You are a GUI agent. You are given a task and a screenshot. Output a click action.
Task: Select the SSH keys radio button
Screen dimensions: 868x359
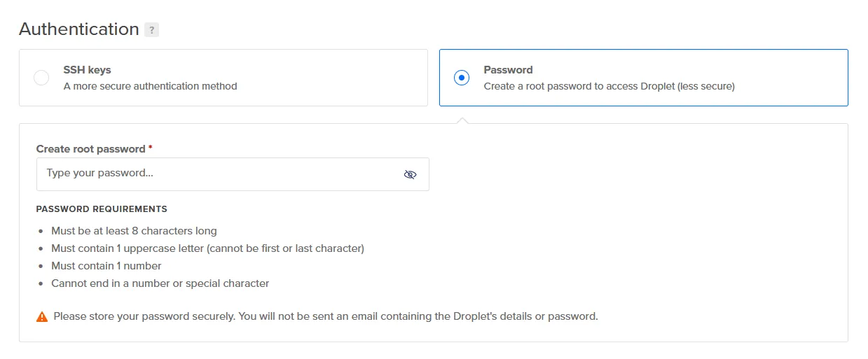(x=41, y=78)
